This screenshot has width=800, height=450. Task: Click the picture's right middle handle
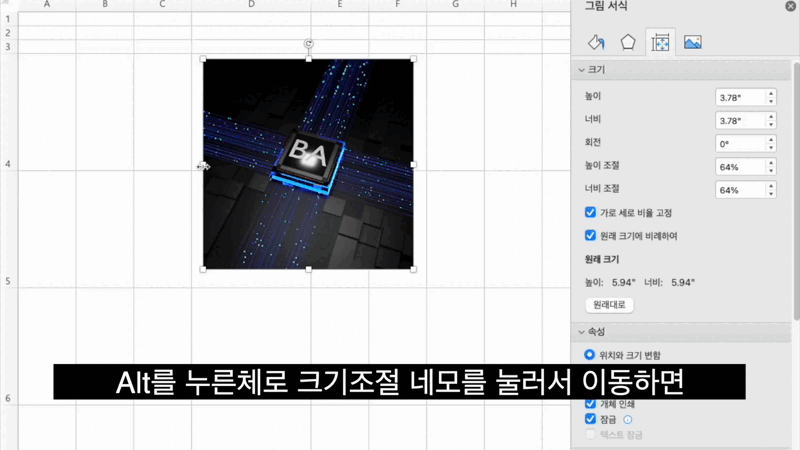(413, 164)
